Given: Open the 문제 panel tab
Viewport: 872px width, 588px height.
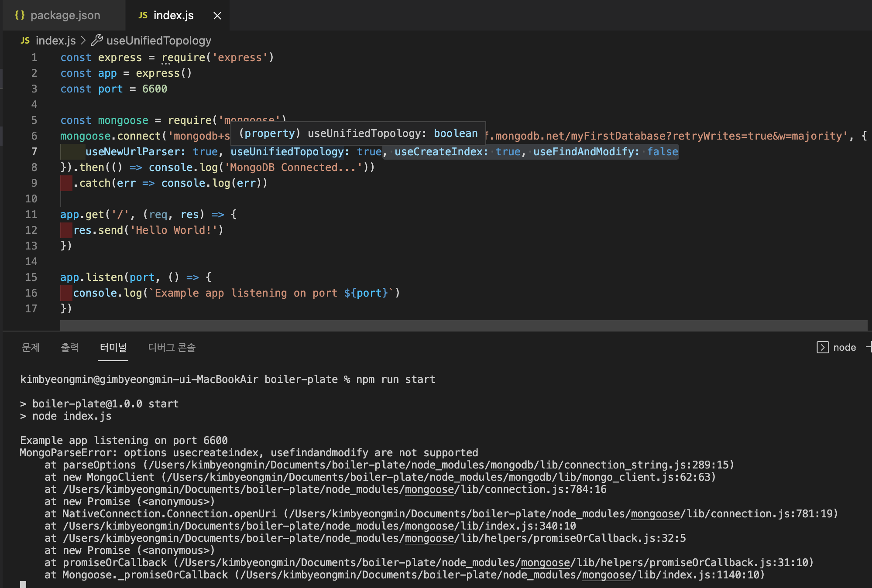Looking at the screenshot, I should click(31, 348).
